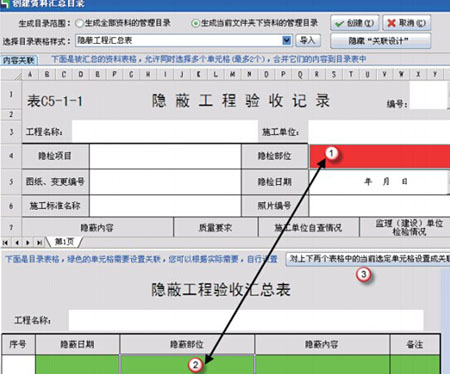Viewport: 450px width, 374px height.
Task: Go to last sheet page arrow
Action: [39, 243]
